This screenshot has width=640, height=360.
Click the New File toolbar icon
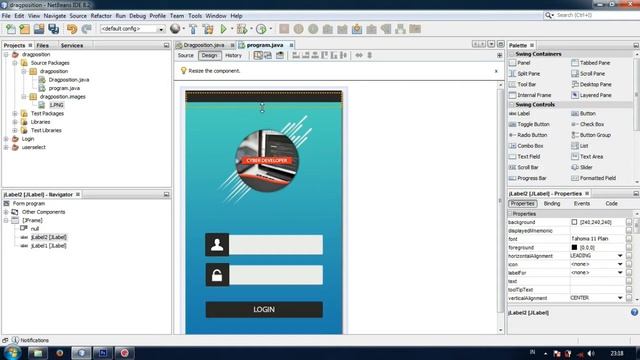tap(11, 29)
